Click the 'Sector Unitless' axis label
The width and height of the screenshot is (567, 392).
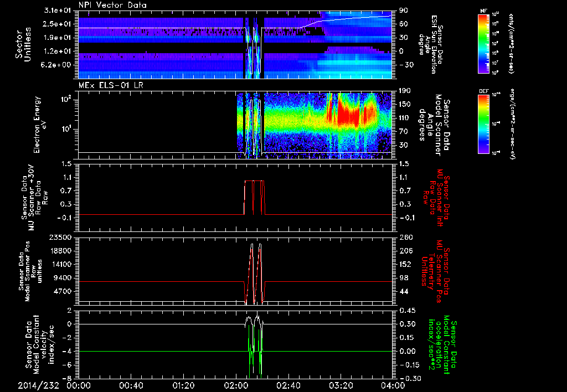pos(23,44)
